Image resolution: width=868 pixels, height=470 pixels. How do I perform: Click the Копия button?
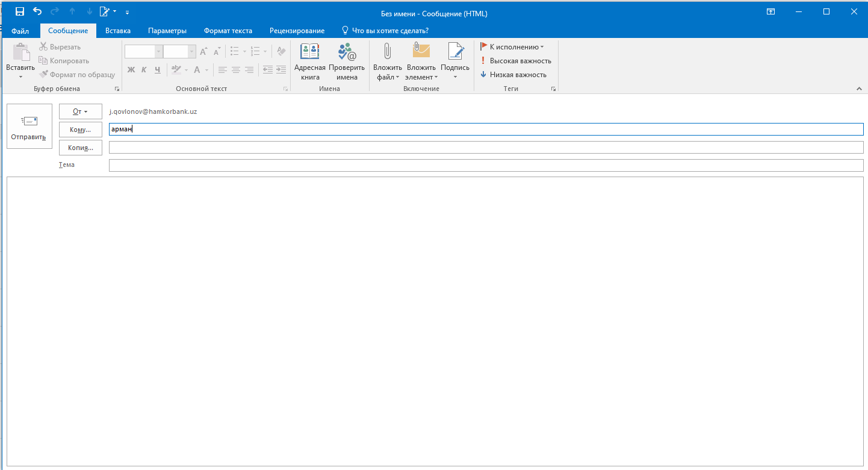point(81,148)
